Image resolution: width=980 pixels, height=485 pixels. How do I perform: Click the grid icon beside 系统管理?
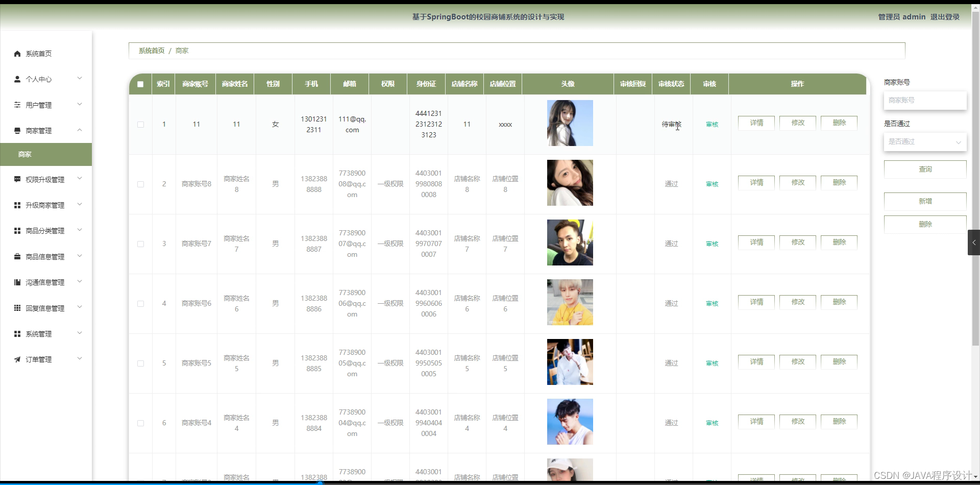click(17, 334)
